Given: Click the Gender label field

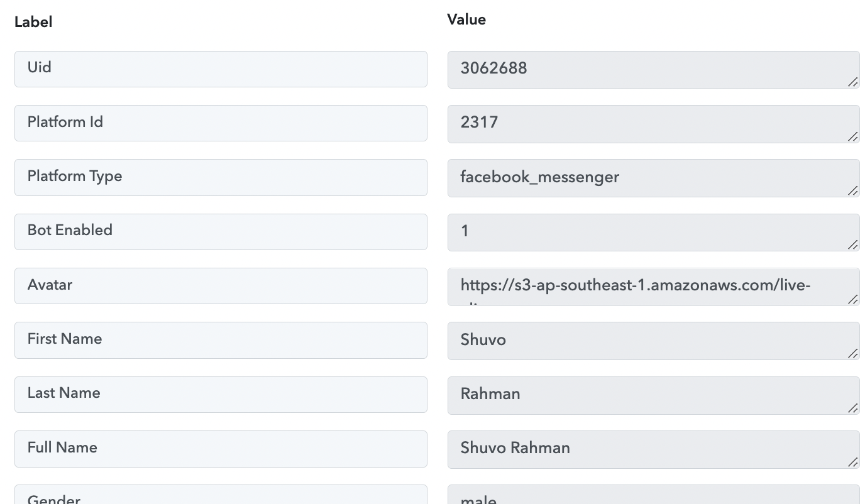Looking at the screenshot, I should coord(221,496).
